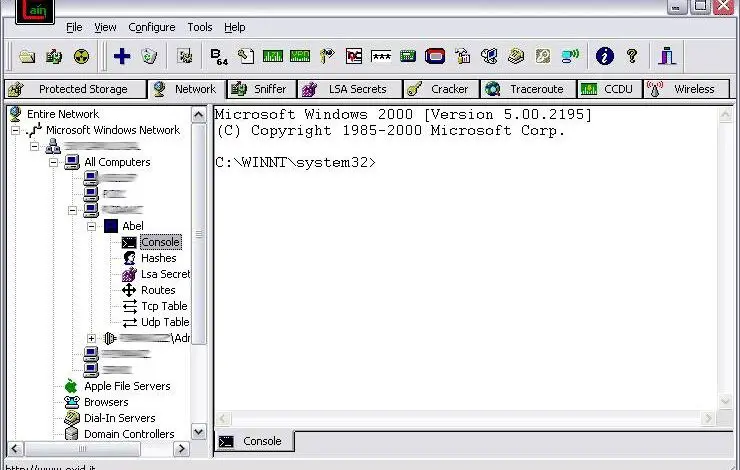Switch to the Sniffer tab
Screen dimensions: 740x470
coord(262,89)
